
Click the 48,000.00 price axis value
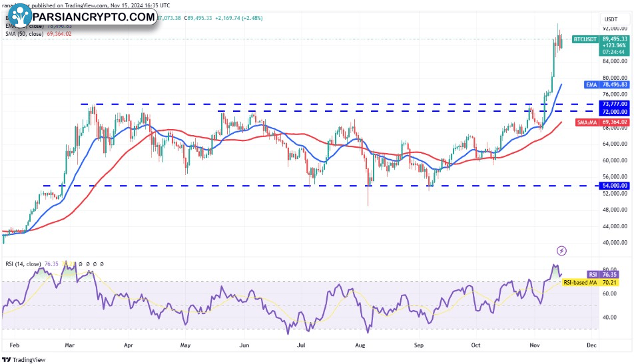[x=615, y=210]
